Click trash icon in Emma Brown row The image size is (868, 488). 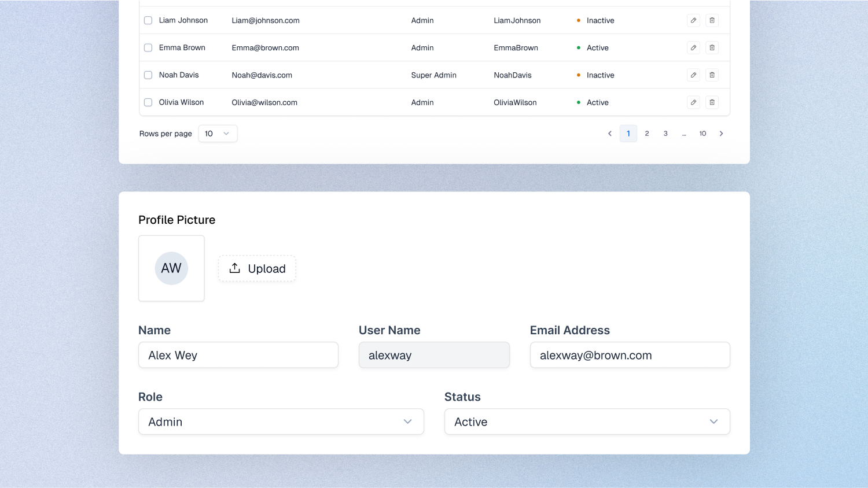click(x=712, y=47)
